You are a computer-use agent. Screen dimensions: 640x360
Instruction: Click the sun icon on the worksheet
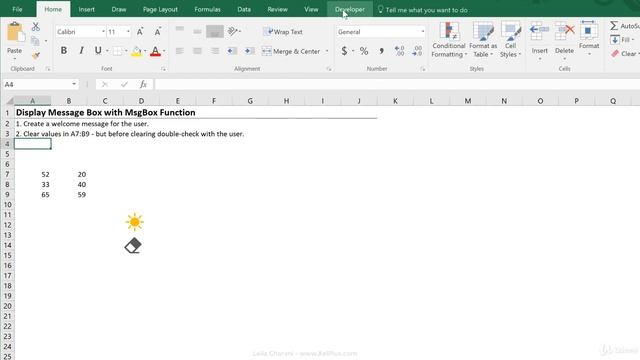(x=135, y=222)
